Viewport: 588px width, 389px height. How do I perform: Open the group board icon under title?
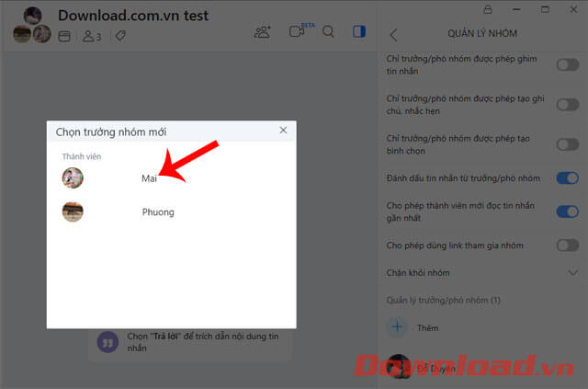coord(64,37)
